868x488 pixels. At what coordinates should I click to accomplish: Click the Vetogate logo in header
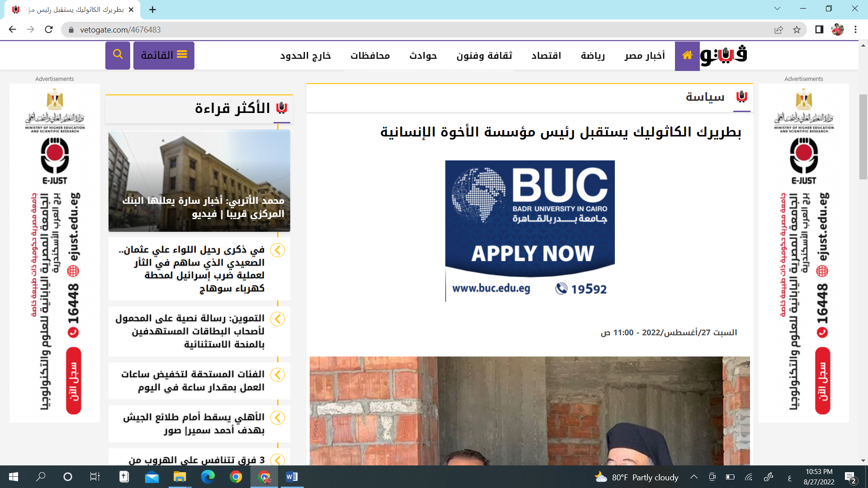coord(724,55)
